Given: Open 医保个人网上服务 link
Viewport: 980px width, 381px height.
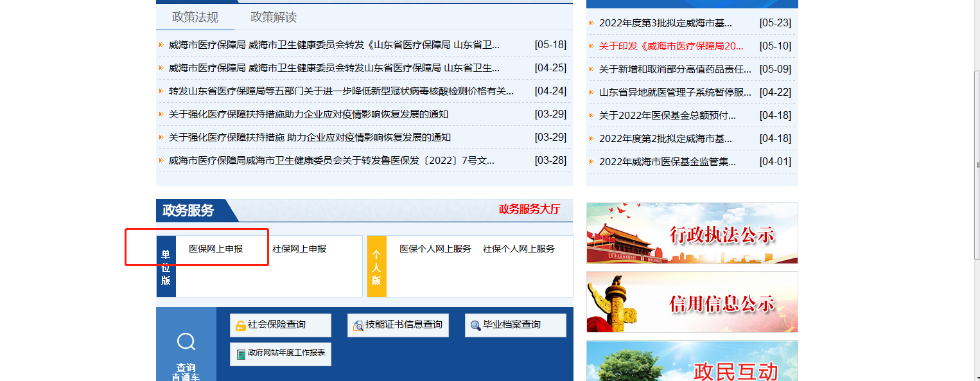Looking at the screenshot, I should pos(435,249).
